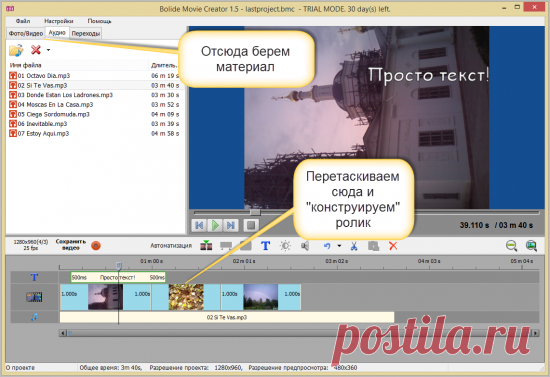This screenshot has width=550, height=377.
Task: Click the blue T add text icon
Action: pos(266,245)
